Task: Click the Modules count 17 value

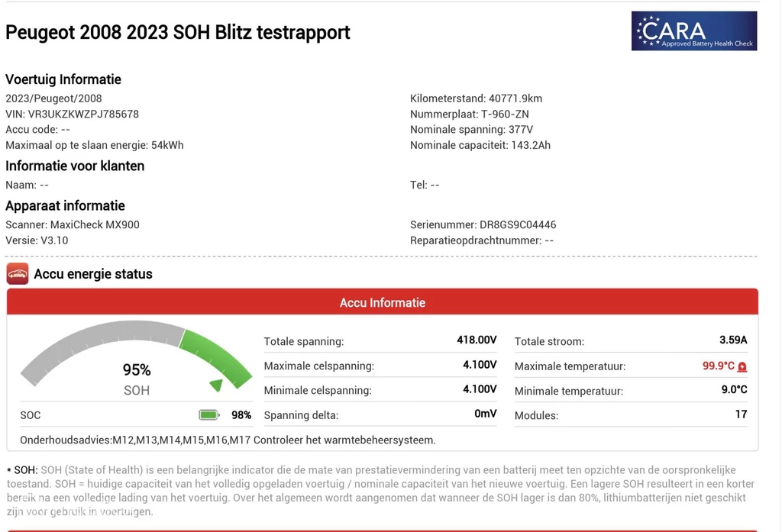Action: pos(741,414)
